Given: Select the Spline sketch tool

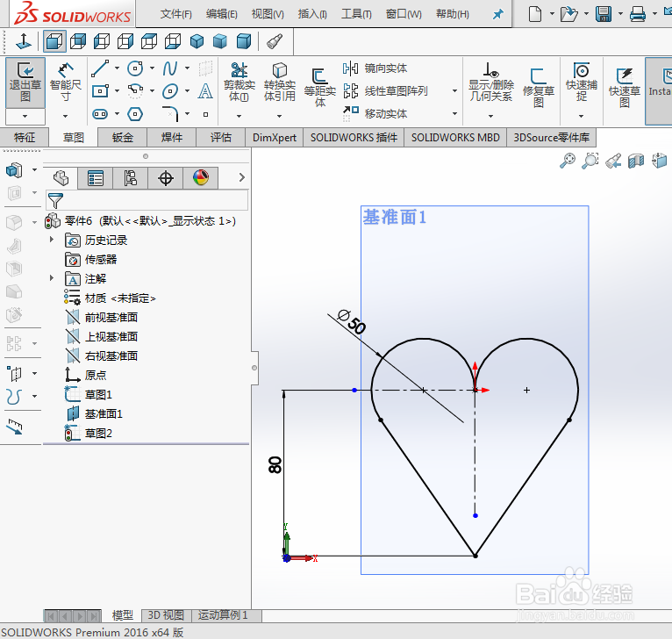Looking at the screenshot, I should [170, 68].
